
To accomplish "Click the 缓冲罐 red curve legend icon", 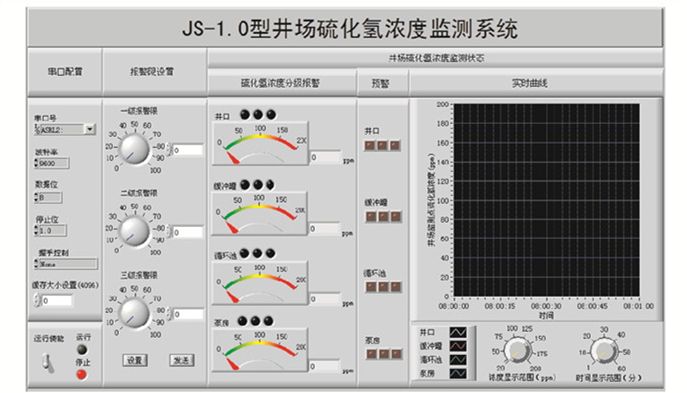I will click(458, 346).
